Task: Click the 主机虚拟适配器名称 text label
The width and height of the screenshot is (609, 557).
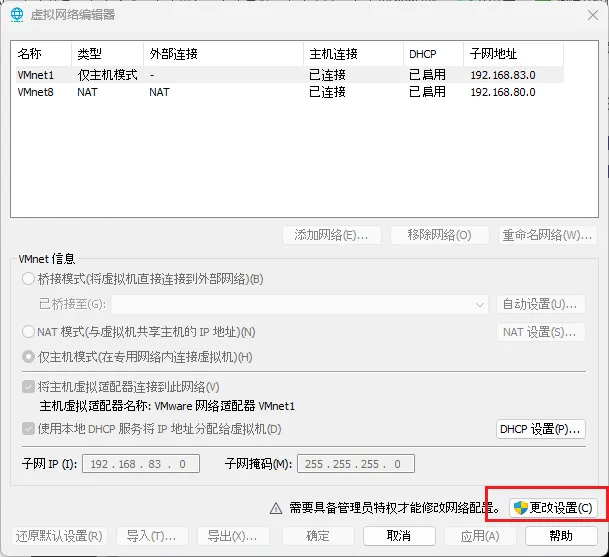Action: (x=167, y=406)
